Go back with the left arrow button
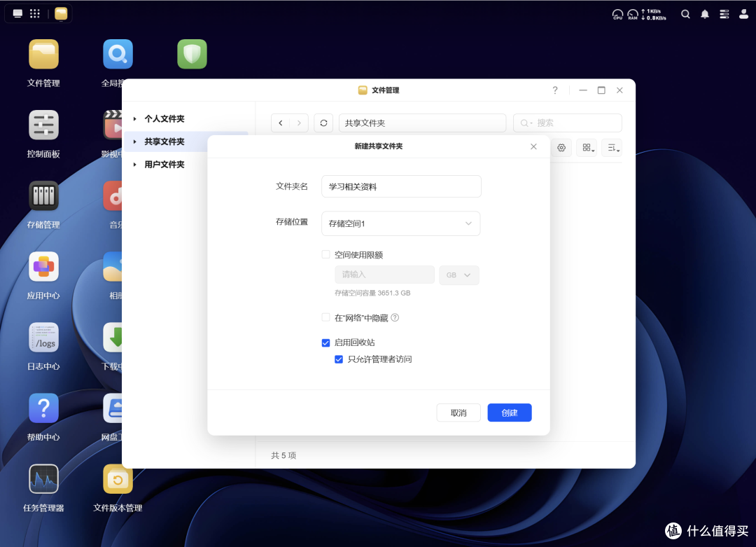Viewport: 756px width, 547px height. click(x=281, y=123)
